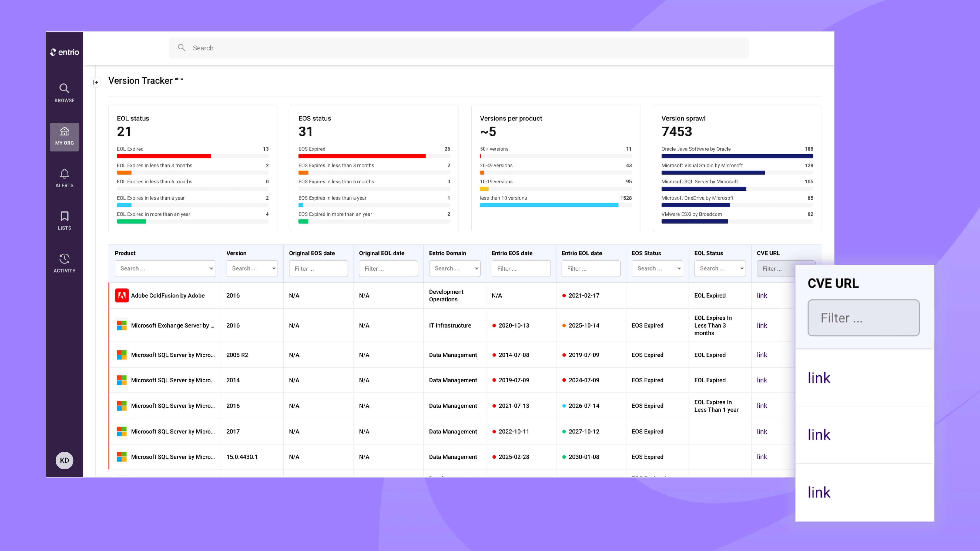Click 'EOL Expires In Less Than 1 year'
The image size is (980, 551).
point(716,406)
